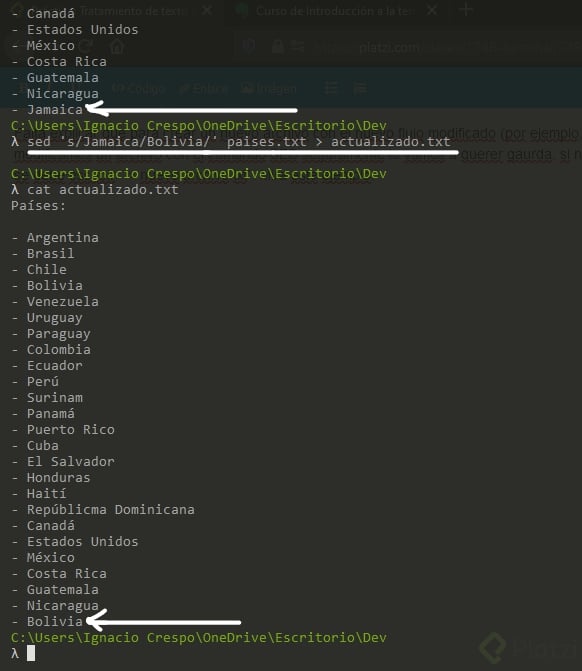Click the Código button in the editor toolbar
This screenshot has height=671, width=582.
tap(139, 89)
